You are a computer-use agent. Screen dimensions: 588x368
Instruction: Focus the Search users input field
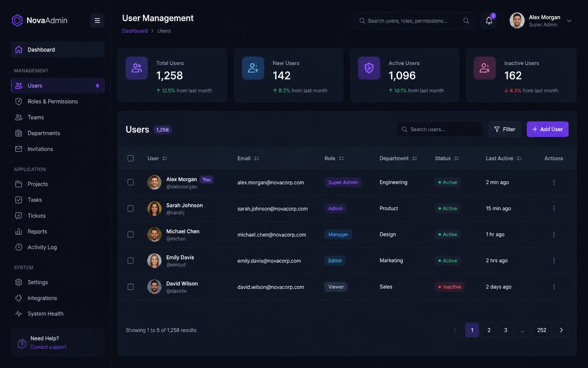[x=440, y=129]
